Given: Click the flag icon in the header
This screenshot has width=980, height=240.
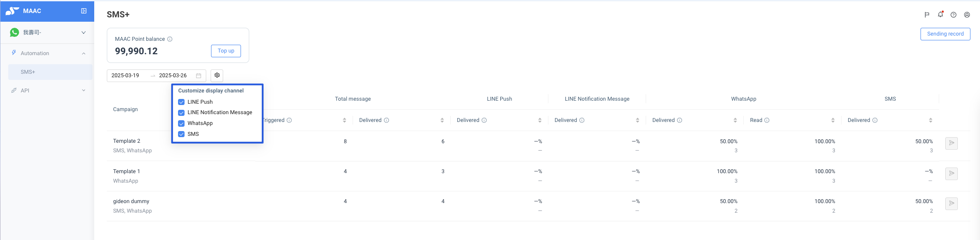Looking at the screenshot, I should [x=927, y=15].
